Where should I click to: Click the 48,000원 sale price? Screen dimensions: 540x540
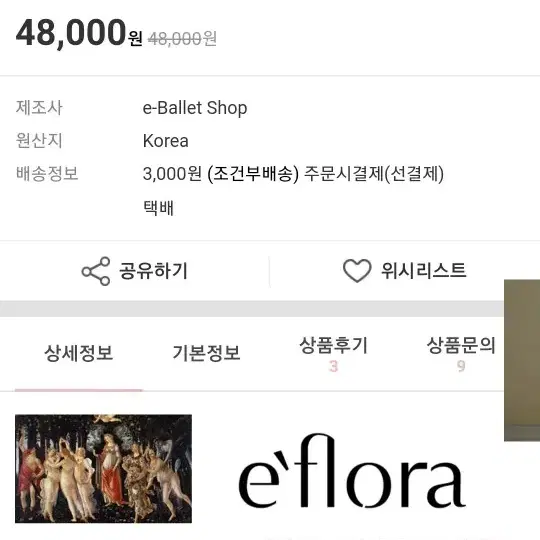click(x=79, y=33)
